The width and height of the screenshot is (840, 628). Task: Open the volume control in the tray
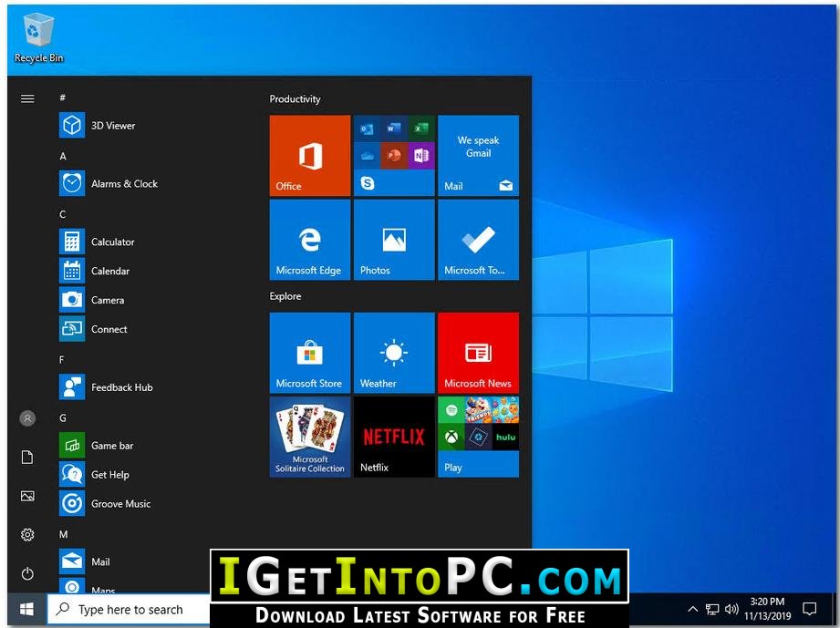[731, 609]
